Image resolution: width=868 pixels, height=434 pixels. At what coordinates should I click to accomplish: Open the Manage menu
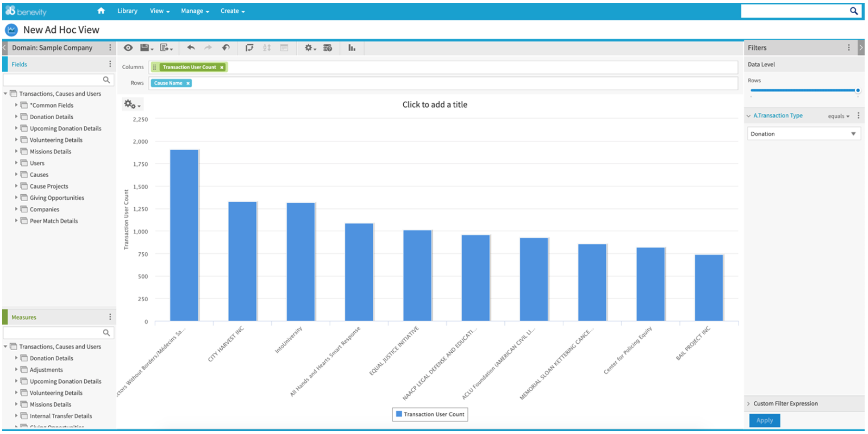(x=195, y=11)
